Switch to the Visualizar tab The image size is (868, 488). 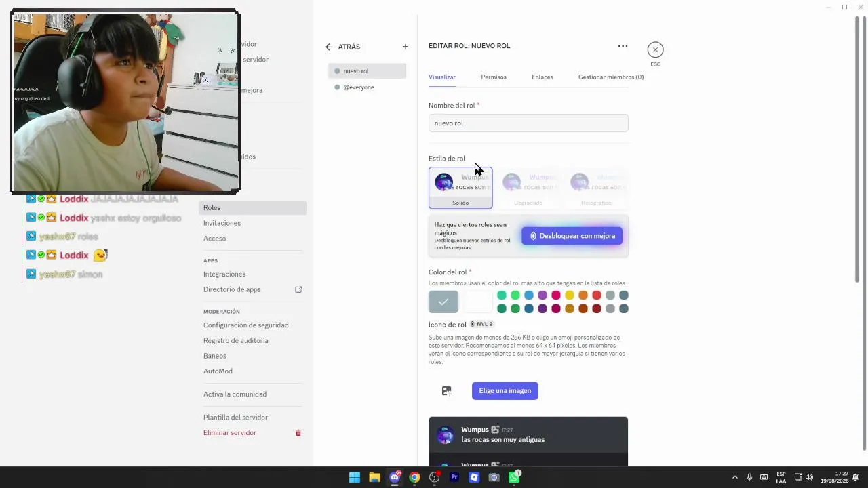pyautogui.click(x=442, y=77)
